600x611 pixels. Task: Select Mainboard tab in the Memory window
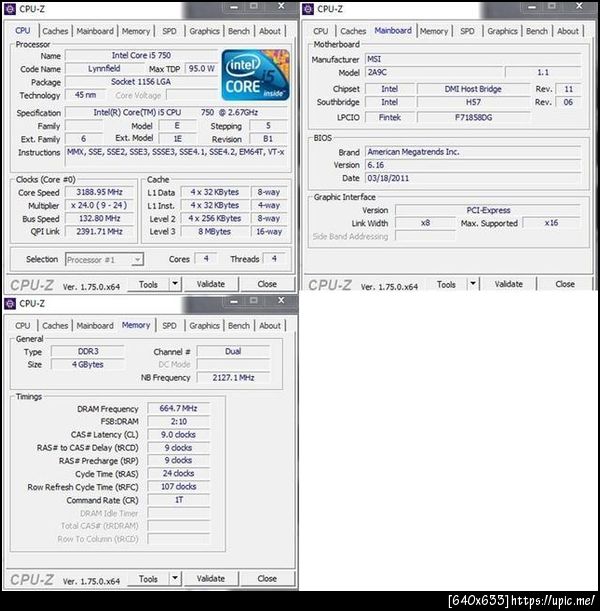click(x=95, y=326)
